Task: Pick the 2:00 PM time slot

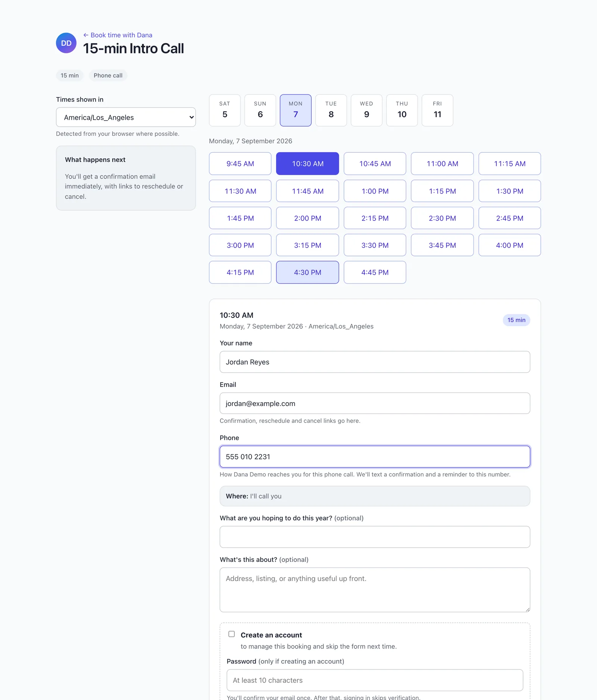Action: point(307,218)
